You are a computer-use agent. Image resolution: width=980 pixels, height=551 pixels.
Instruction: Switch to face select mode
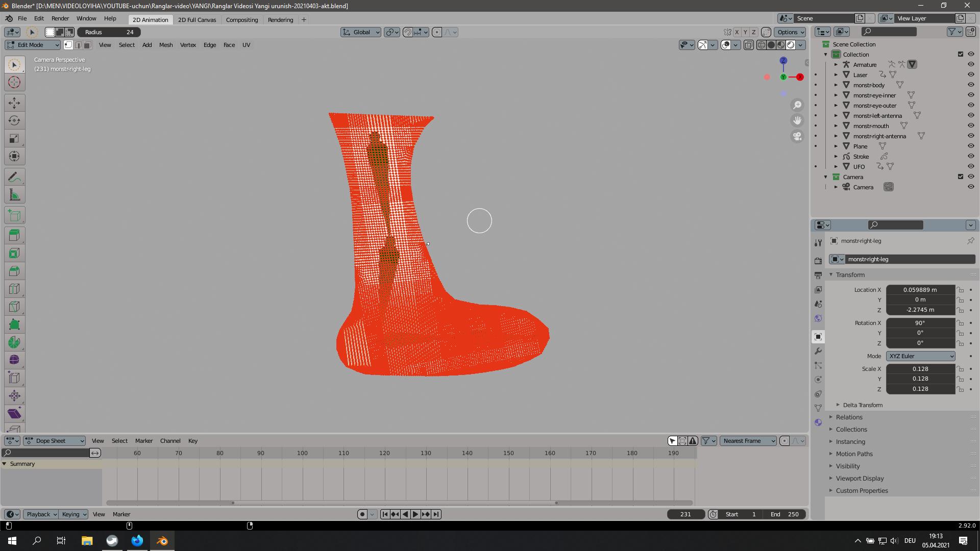point(87,45)
